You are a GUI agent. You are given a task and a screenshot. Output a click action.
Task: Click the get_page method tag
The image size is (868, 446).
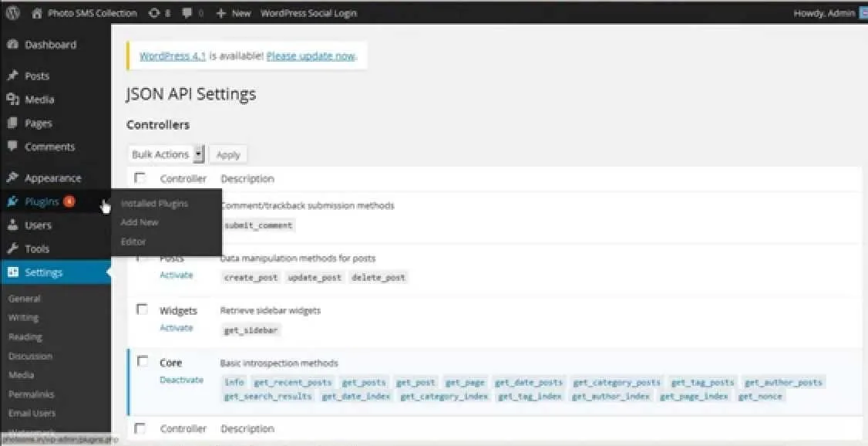[x=465, y=382]
